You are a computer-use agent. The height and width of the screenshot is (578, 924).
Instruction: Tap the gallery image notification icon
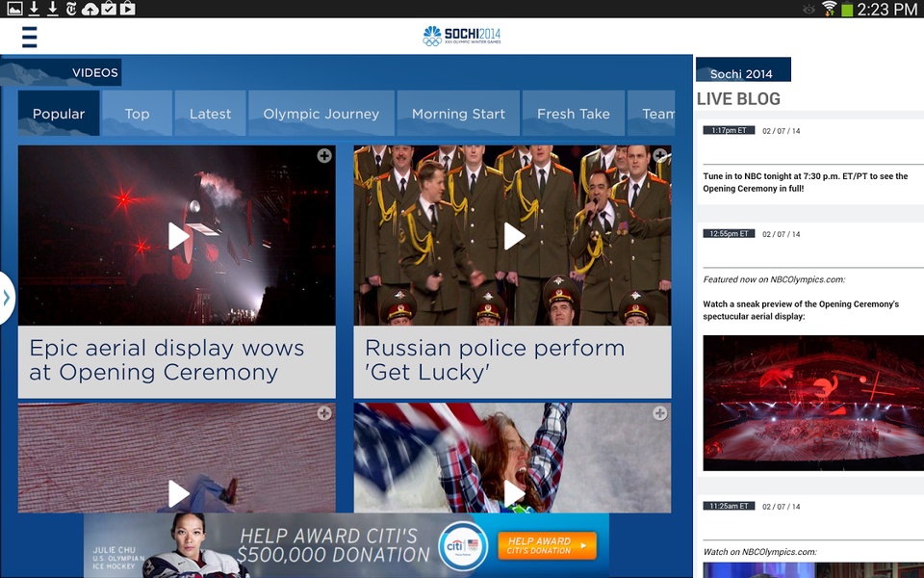pyautogui.click(x=14, y=9)
